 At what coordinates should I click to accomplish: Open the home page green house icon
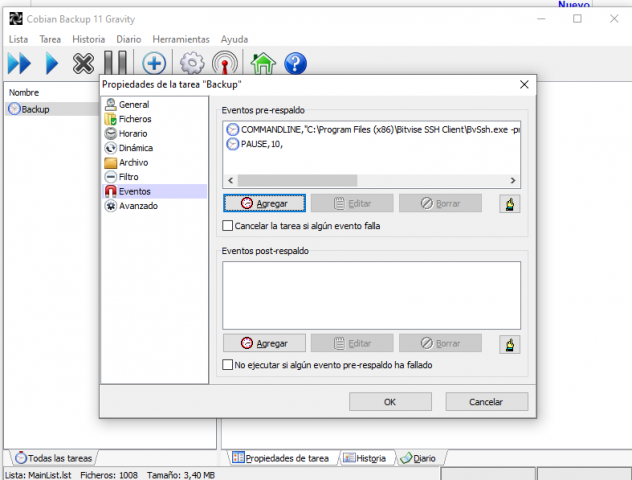tap(263, 63)
